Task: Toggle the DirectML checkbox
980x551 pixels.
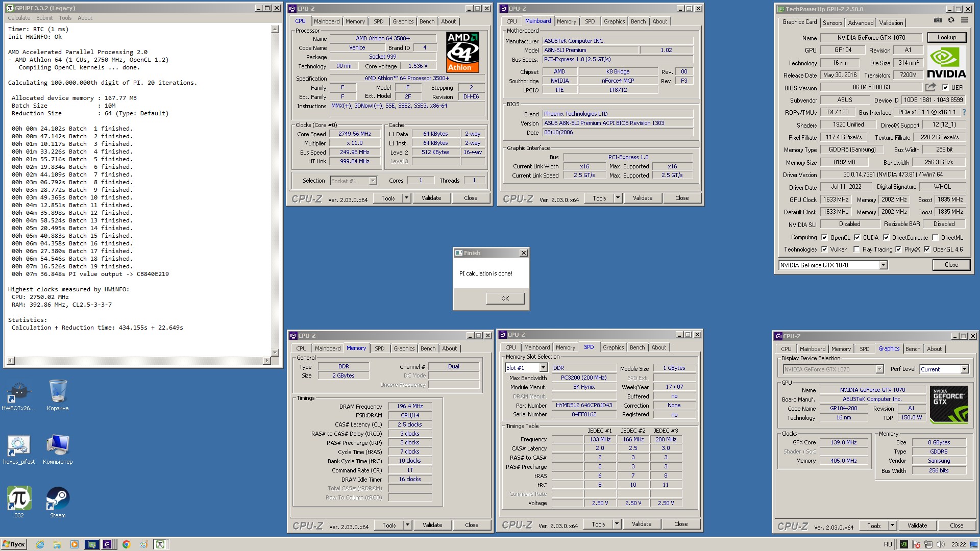Action: (935, 237)
